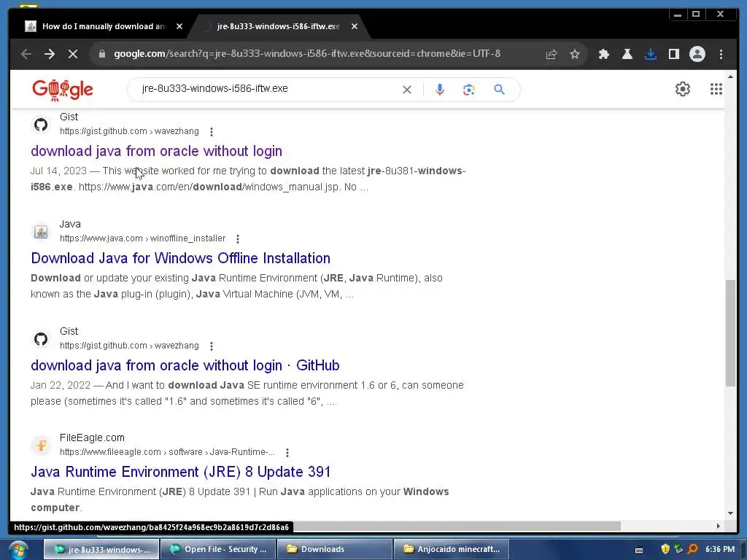Open "Anjocaido minecraft" taskbar button
Viewport: 747px width, 560px height.
tap(452, 549)
